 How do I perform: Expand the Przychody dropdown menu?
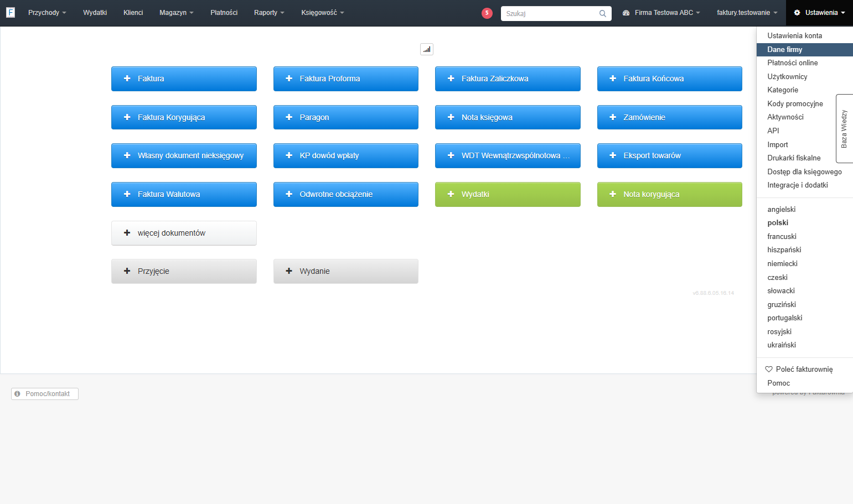coord(47,13)
